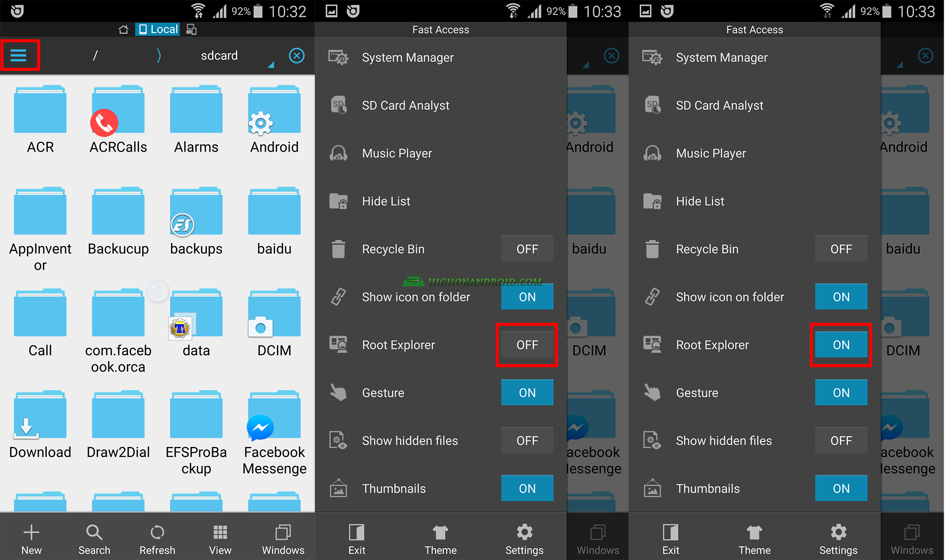This screenshot has width=945, height=560.
Task: Toggle Show icon on folder, middle screenshot
Action: 527,297
